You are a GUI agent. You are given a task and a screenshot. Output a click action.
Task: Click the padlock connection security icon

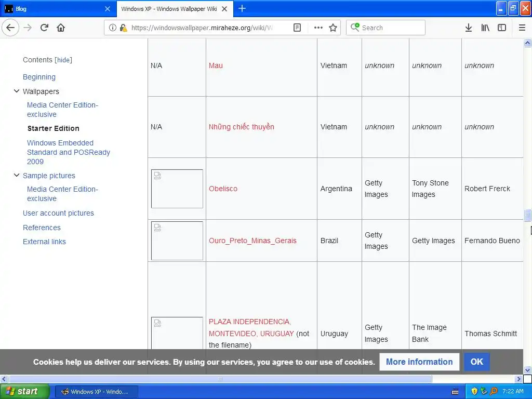pos(123,28)
